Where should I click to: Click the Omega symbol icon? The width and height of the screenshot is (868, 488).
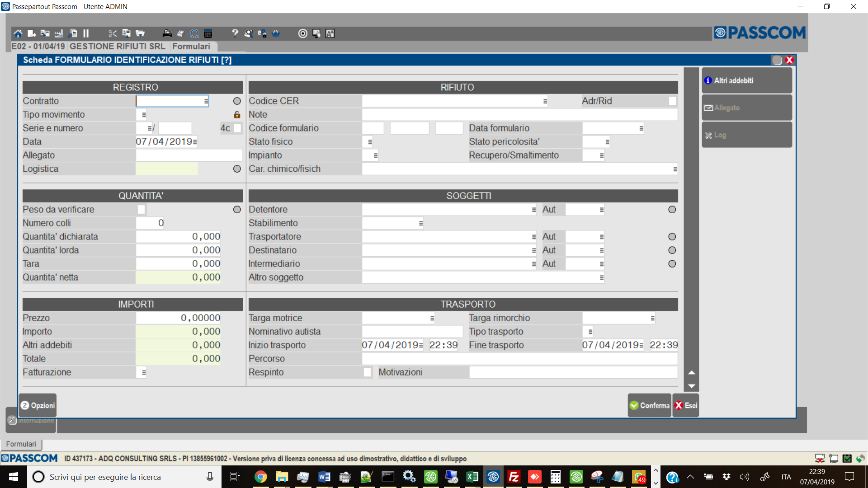click(x=194, y=33)
